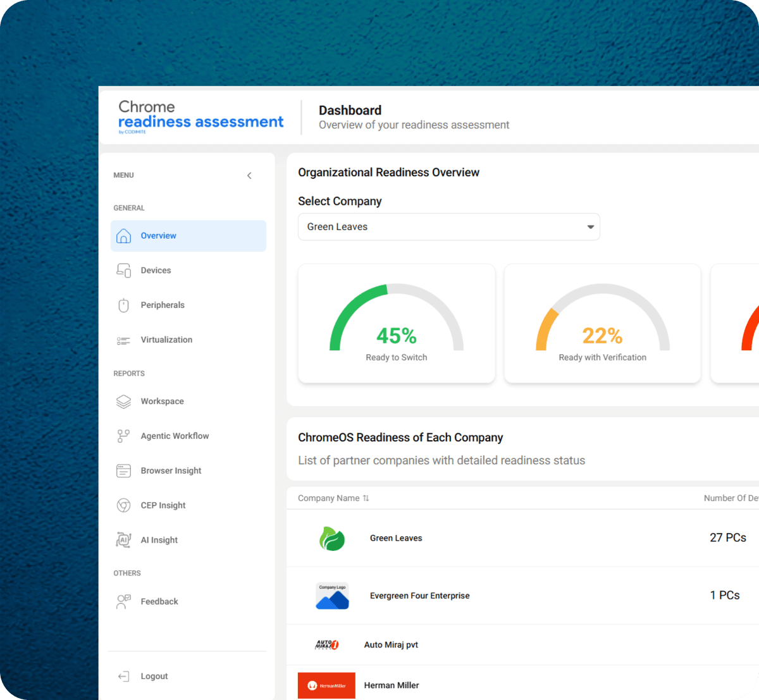Open the Select Company dropdown
Screen dimensions: 759x700
(x=448, y=227)
